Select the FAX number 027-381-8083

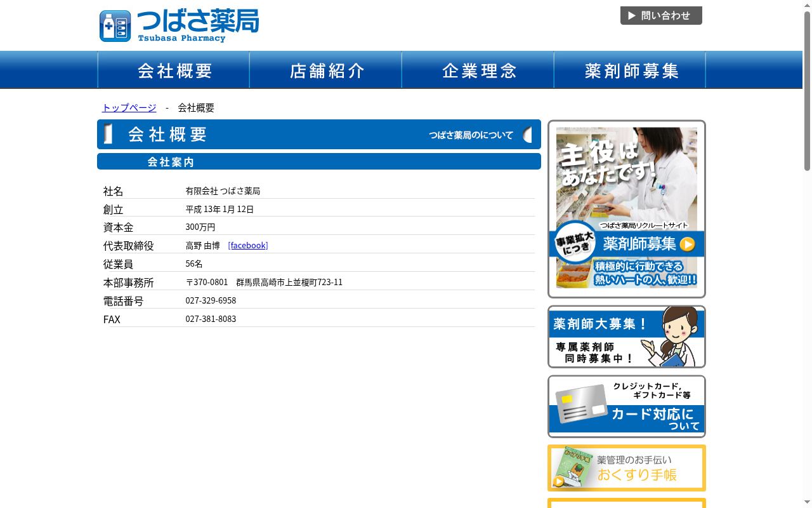[211, 319]
